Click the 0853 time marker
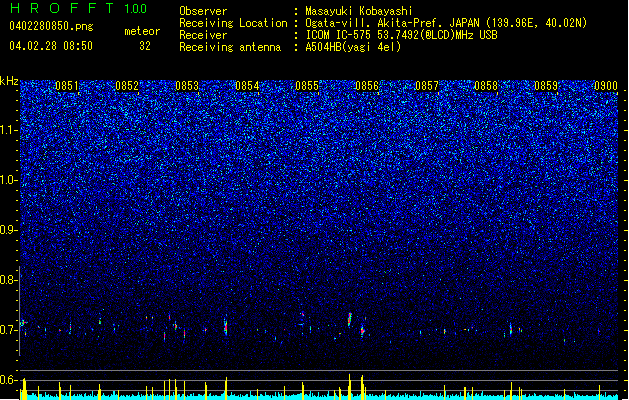Image resolution: width=629 pixels, height=400 pixels. (187, 86)
